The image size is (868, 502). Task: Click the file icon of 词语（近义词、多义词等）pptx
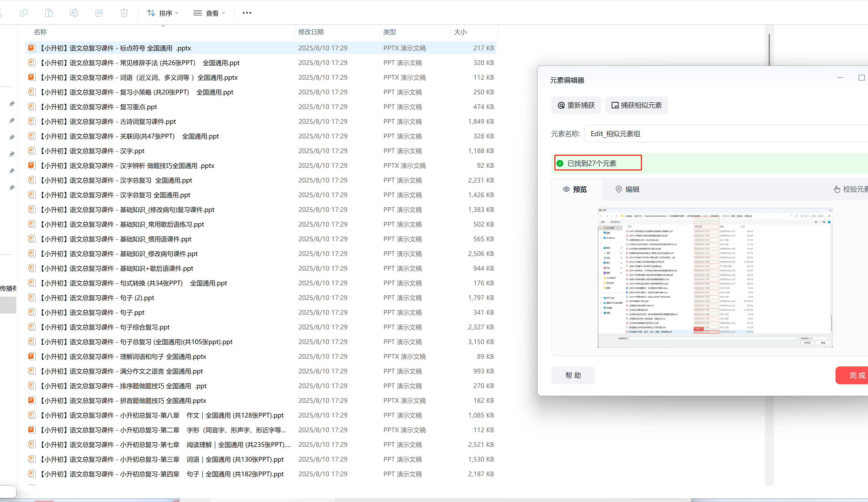point(32,77)
